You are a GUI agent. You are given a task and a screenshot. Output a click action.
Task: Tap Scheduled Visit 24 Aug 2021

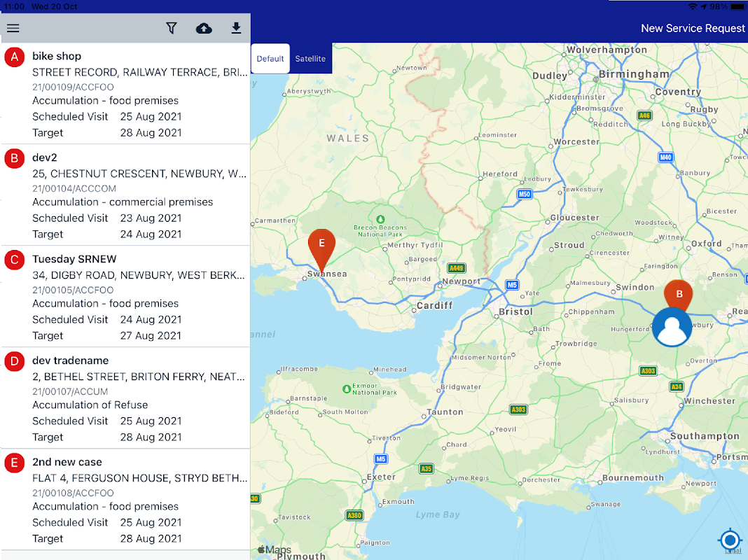(107, 320)
